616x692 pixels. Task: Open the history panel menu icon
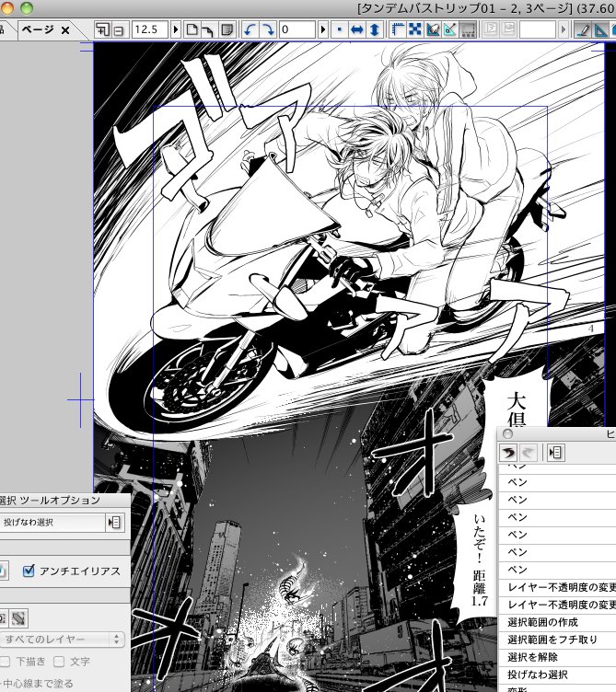tap(555, 453)
